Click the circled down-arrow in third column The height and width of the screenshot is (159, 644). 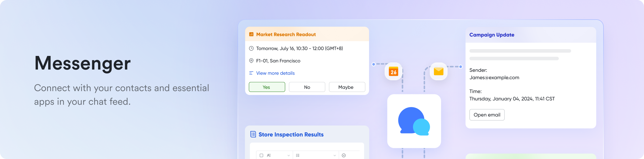[344, 155]
